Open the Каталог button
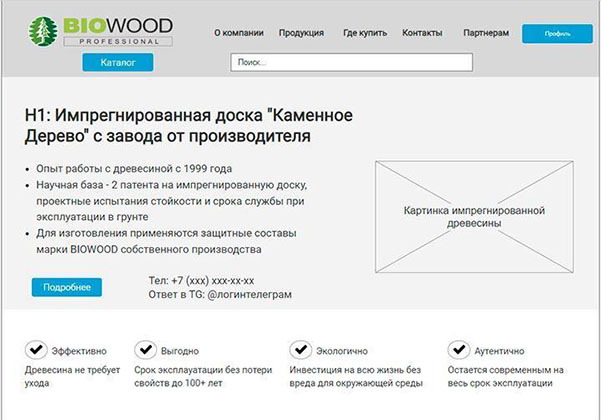The height and width of the screenshot is (420, 601). coord(118,62)
